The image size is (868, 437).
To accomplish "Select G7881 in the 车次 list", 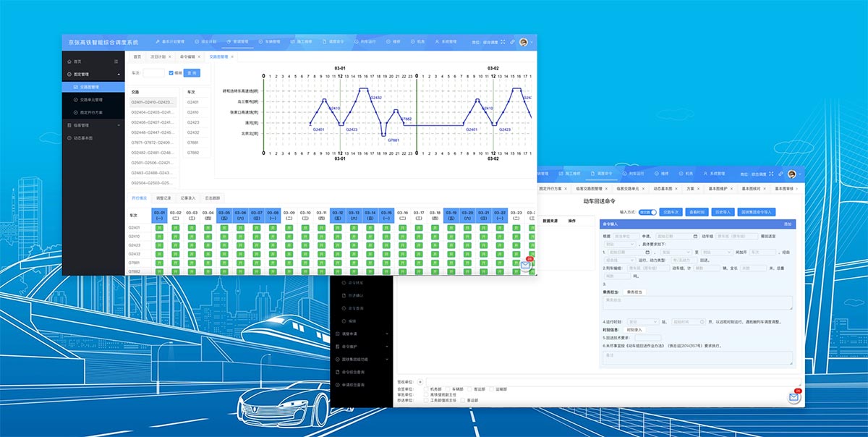I will (x=194, y=143).
